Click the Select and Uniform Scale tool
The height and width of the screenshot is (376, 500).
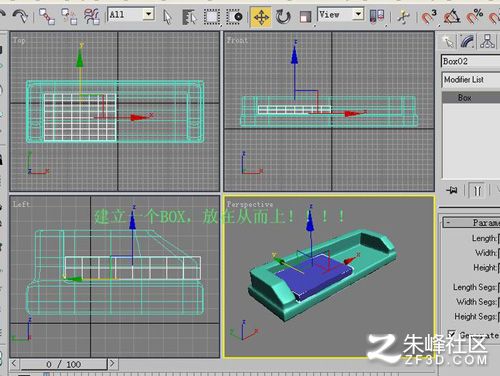click(305, 17)
